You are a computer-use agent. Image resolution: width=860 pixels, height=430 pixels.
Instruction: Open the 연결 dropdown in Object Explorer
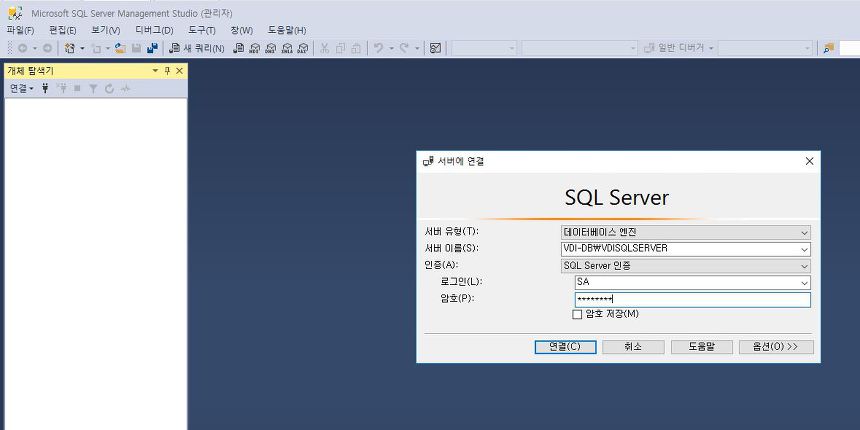pos(22,88)
